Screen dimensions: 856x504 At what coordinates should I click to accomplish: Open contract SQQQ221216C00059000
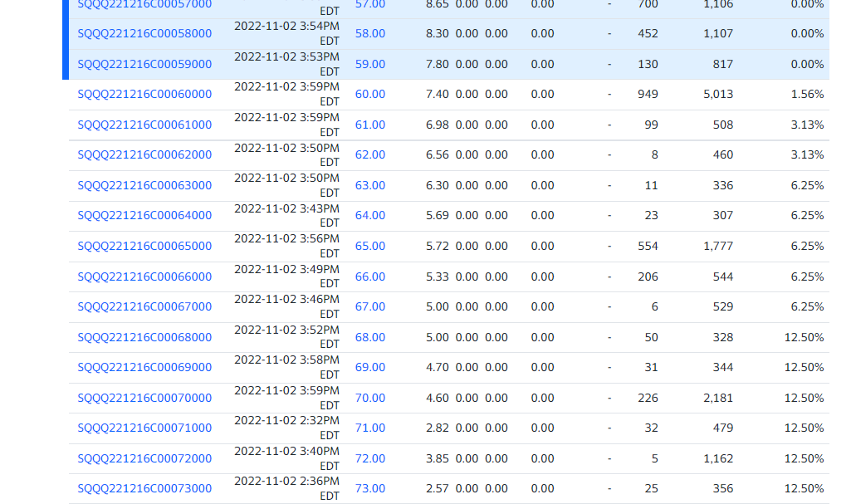[x=144, y=65]
